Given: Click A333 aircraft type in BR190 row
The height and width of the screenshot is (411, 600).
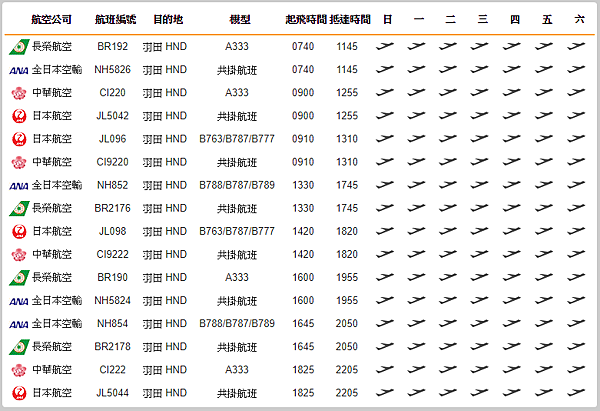Looking at the screenshot, I should [237, 277].
